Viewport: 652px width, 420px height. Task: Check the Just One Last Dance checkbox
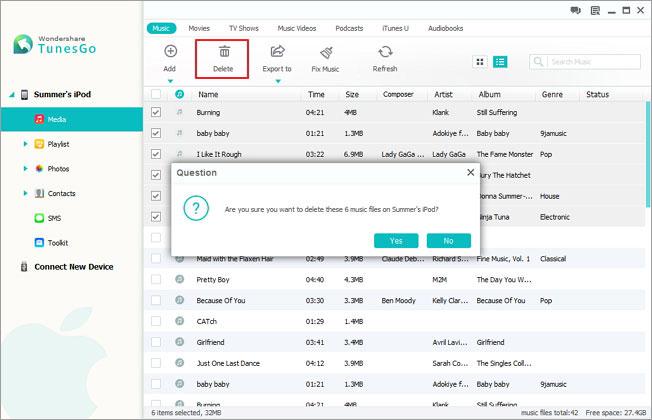click(x=156, y=363)
